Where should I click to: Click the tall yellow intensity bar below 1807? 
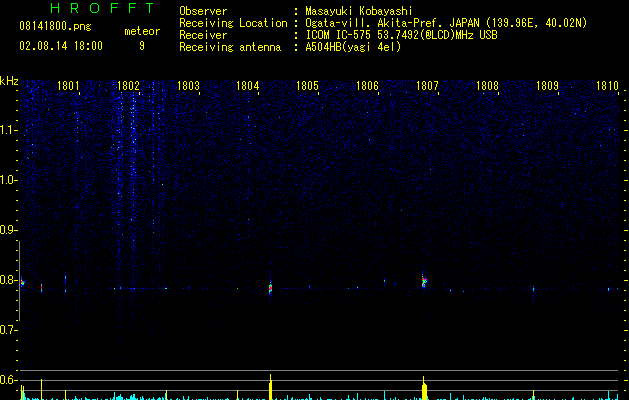point(424,388)
